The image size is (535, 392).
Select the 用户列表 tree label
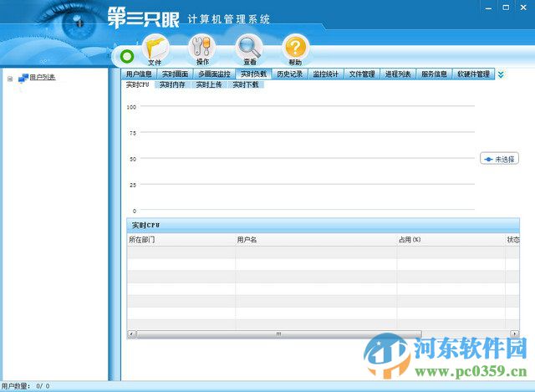[x=43, y=78]
